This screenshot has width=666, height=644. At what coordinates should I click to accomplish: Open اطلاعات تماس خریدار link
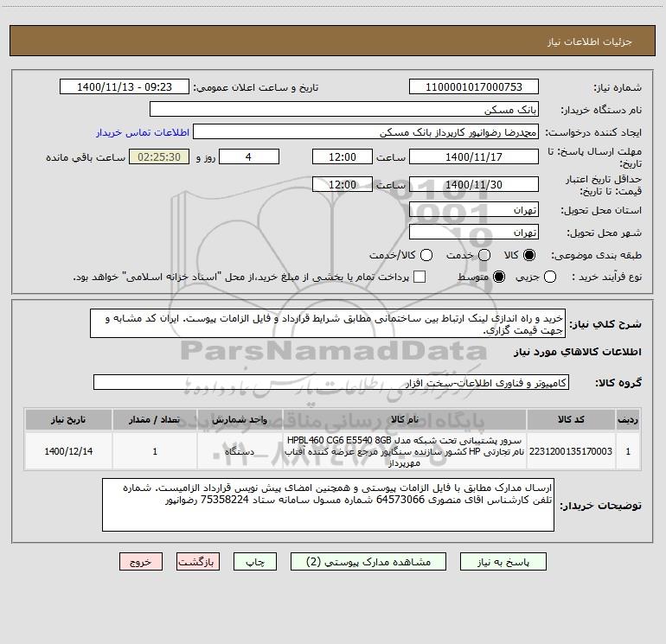143,132
